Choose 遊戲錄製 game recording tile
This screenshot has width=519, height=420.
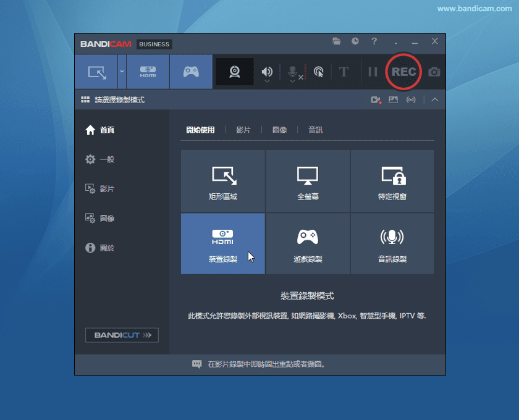point(308,243)
